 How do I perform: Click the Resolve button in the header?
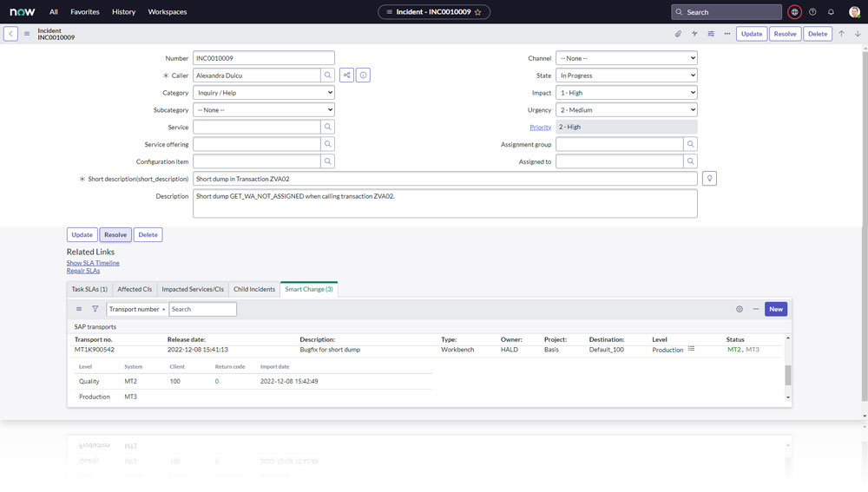point(785,34)
